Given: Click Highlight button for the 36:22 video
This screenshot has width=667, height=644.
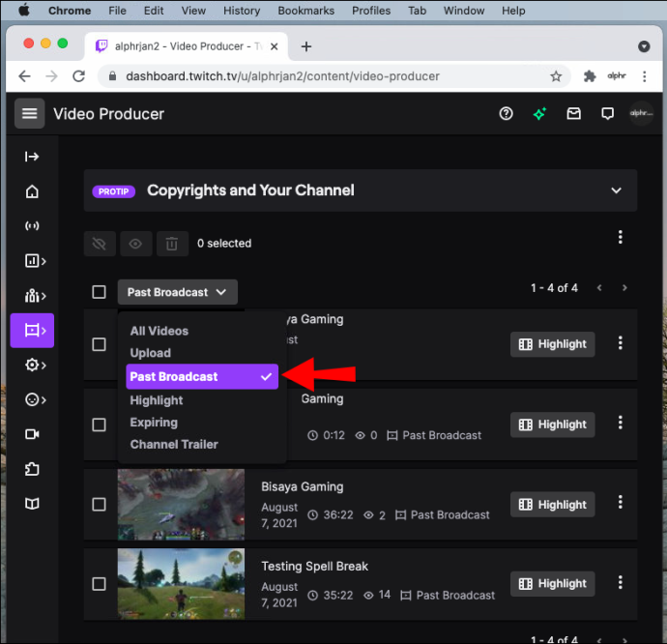Looking at the screenshot, I should (x=552, y=505).
